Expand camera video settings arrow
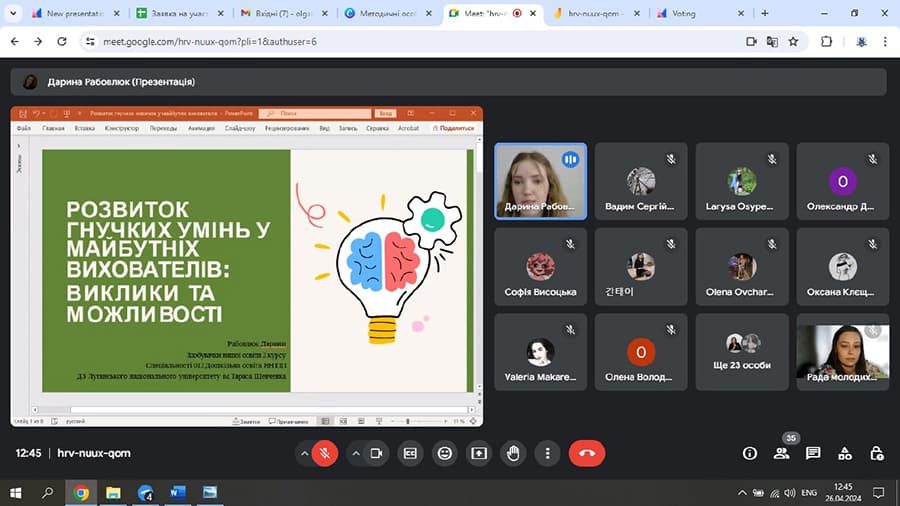Viewport: 900px width, 506px height. (356, 453)
